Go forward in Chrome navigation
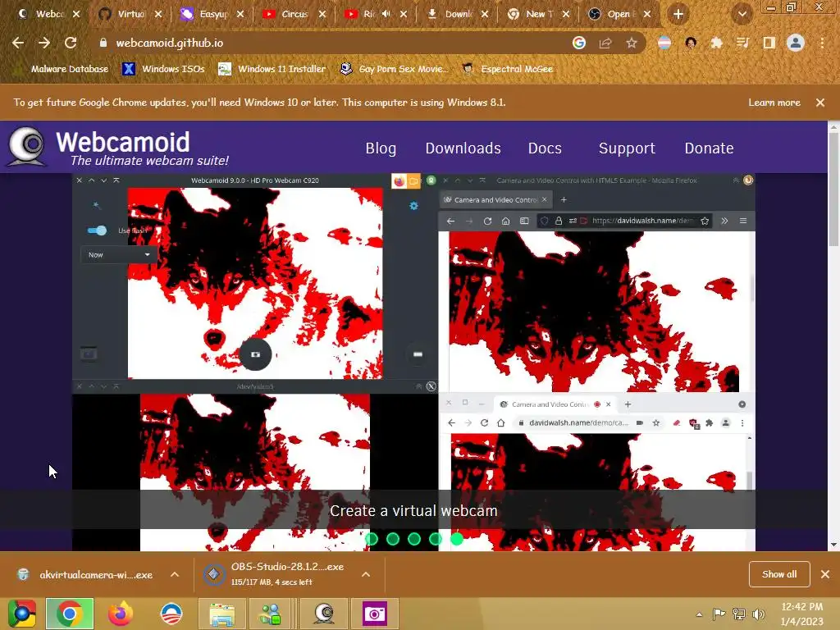 click(x=44, y=43)
